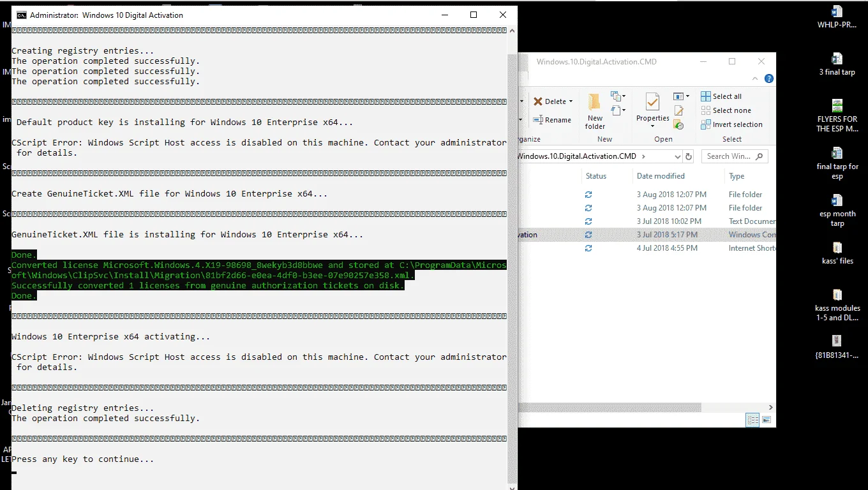Maximize the Explorer window
This screenshot has height=490, width=868.
[732, 62]
